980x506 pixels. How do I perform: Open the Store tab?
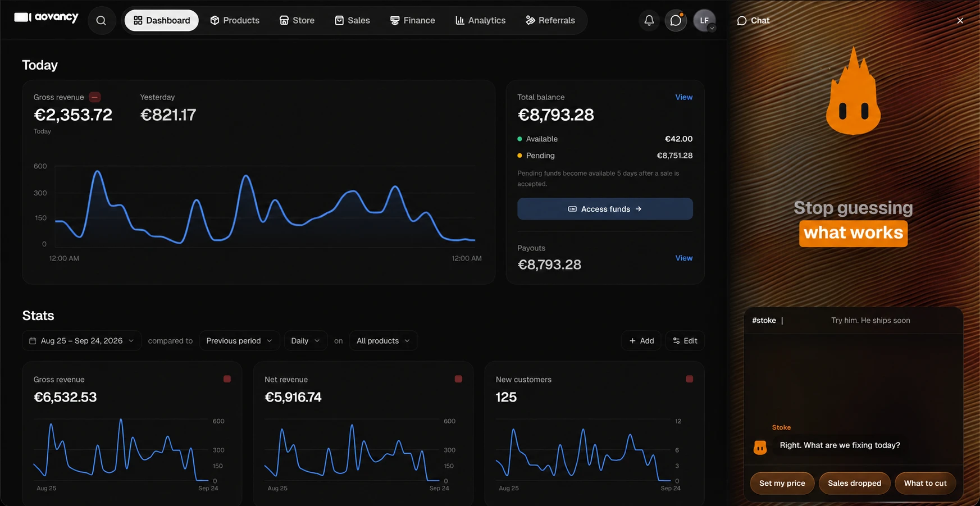(297, 20)
